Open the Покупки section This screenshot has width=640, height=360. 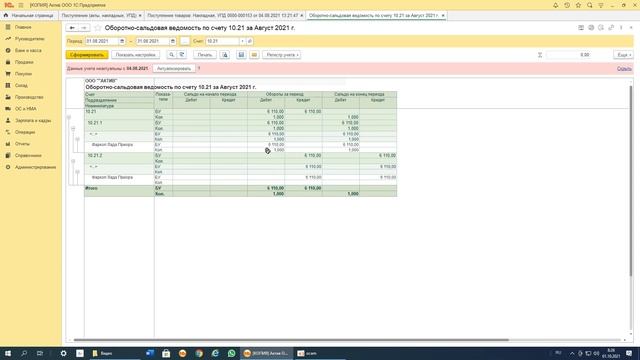[x=23, y=74]
